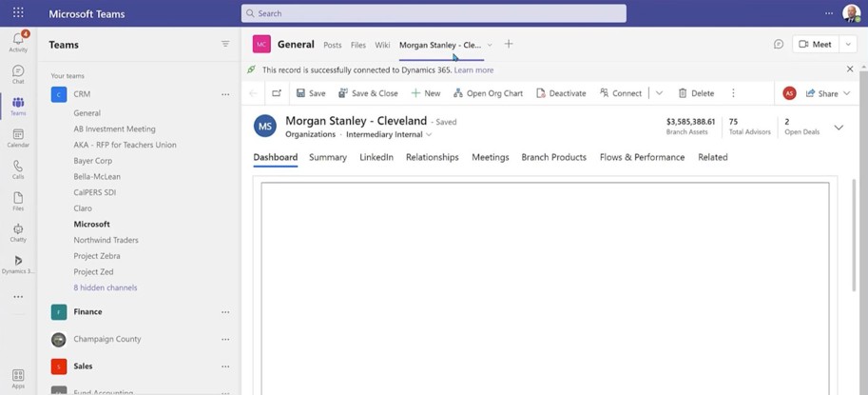Viewport: 868px width, 395px height.
Task: Dismiss the Dynamics 365 connection banner
Action: (850, 69)
